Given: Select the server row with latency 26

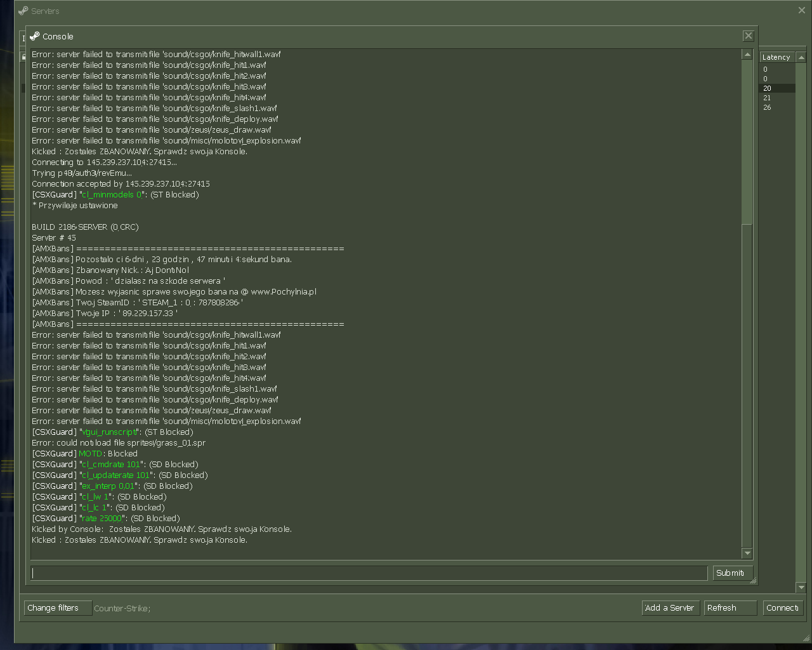Looking at the screenshot, I should (777, 107).
